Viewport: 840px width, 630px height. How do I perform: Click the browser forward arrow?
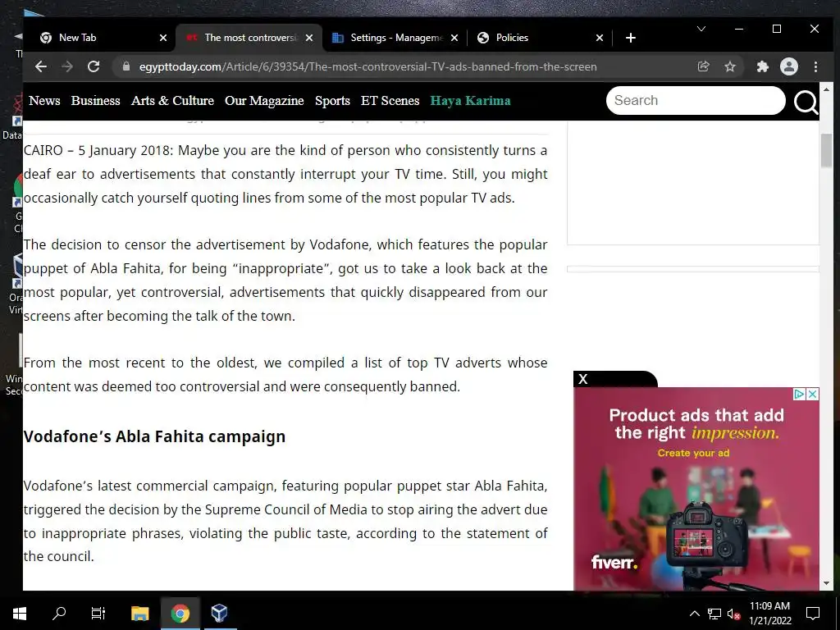pyautogui.click(x=67, y=66)
